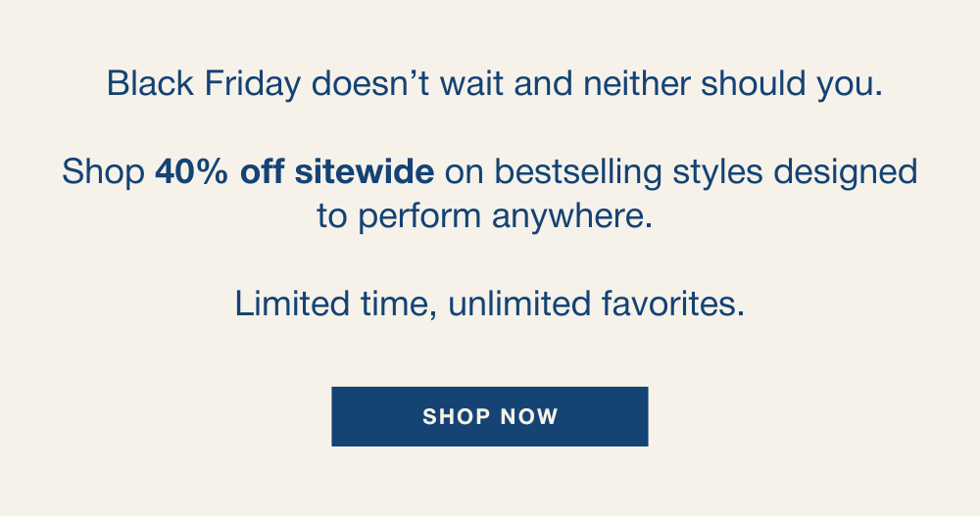Click the SHOP NOW button
980x516 pixels.
pos(489,416)
